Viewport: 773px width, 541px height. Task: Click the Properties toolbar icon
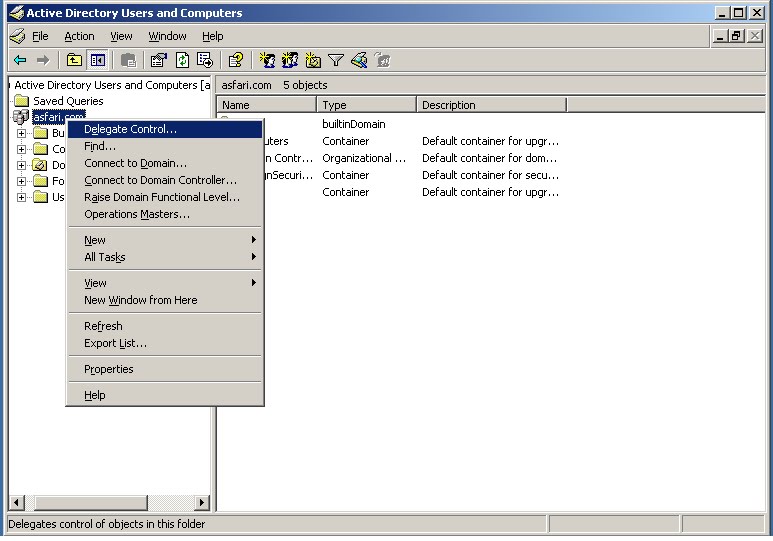click(159, 60)
